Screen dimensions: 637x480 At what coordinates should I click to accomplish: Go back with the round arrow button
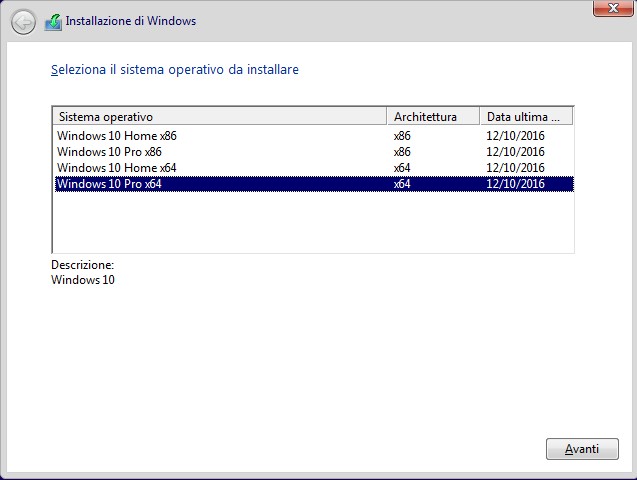tap(23, 22)
